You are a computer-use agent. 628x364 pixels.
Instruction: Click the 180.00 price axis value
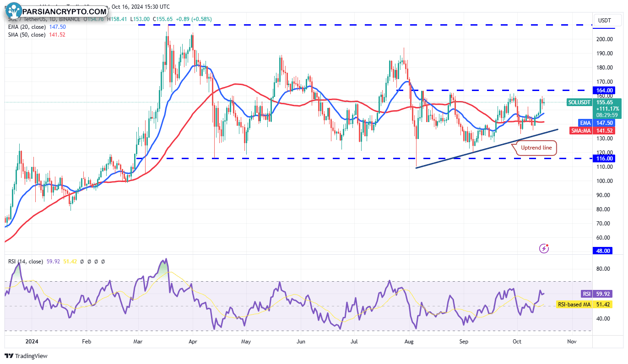pyautogui.click(x=604, y=68)
